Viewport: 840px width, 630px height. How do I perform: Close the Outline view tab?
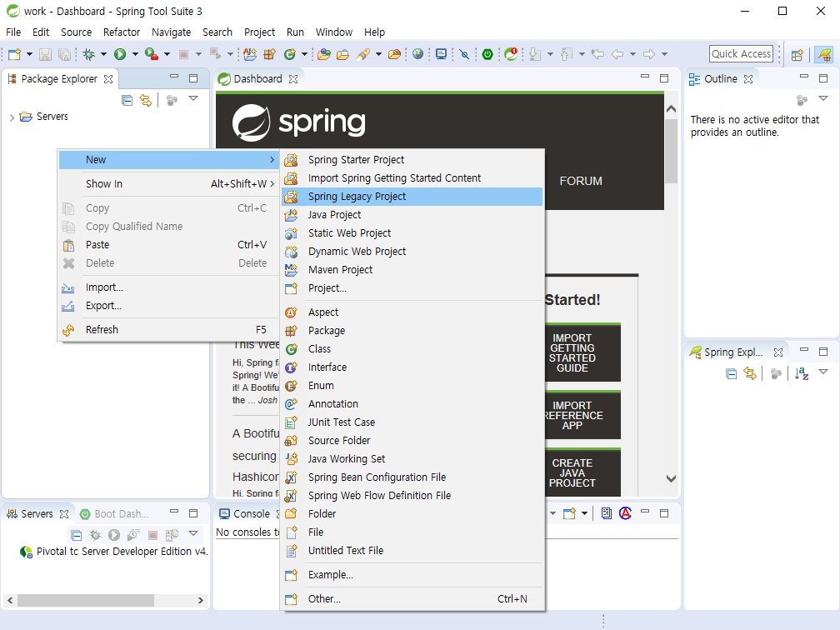pyautogui.click(x=748, y=79)
